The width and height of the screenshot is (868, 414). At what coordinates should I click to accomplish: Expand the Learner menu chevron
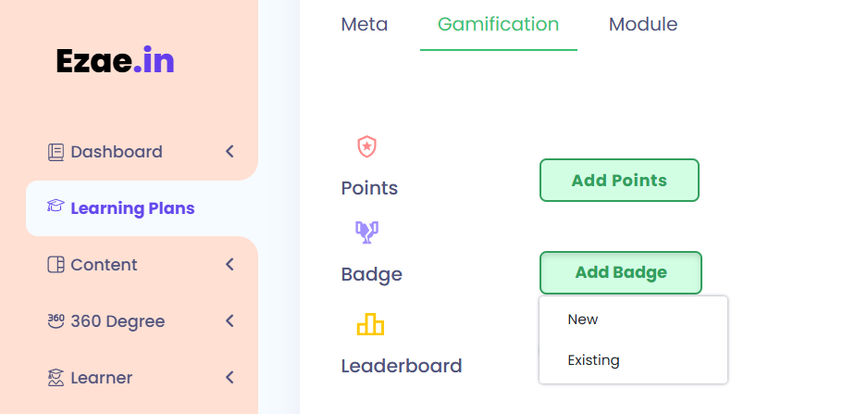[x=229, y=378]
